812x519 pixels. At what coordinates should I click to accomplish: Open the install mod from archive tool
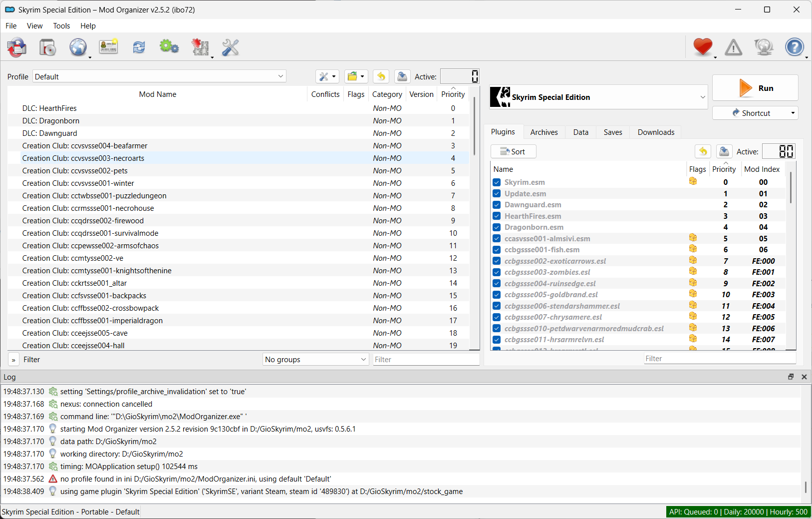(47, 47)
